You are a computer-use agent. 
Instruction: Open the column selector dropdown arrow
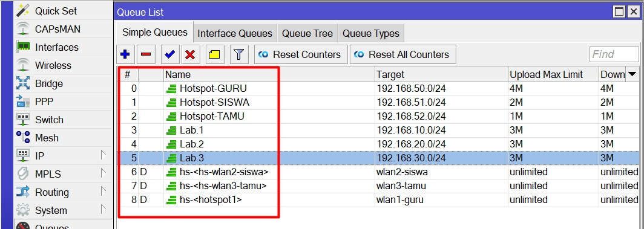632,74
